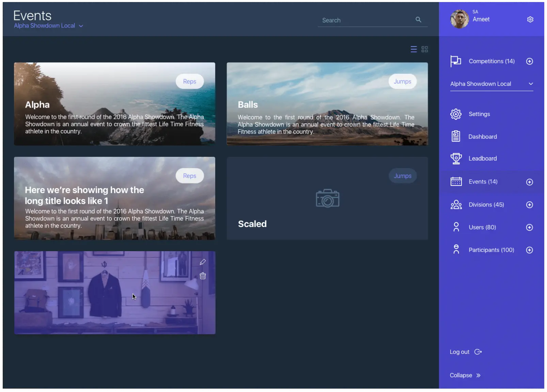Open Alpha Showdown Local sidebar competition selector
The height and width of the screenshot is (392, 547).
pyautogui.click(x=491, y=84)
